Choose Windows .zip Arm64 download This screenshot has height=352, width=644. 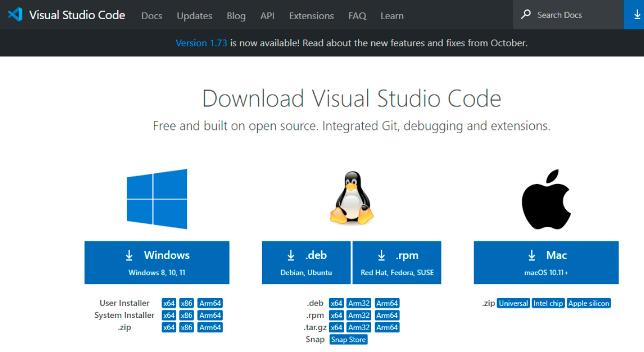click(x=210, y=328)
